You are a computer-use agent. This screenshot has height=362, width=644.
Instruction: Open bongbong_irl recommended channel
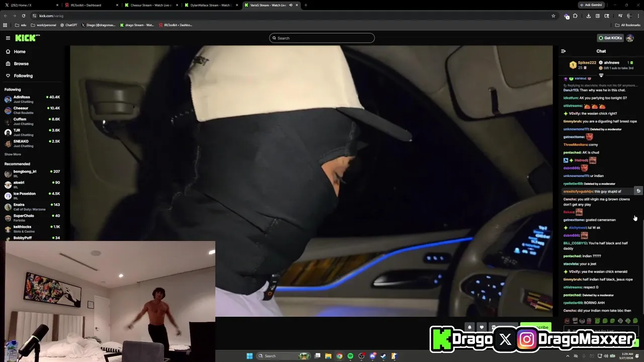tap(32, 173)
